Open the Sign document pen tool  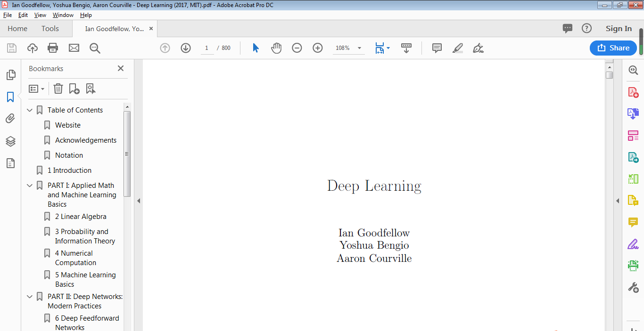coord(479,48)
